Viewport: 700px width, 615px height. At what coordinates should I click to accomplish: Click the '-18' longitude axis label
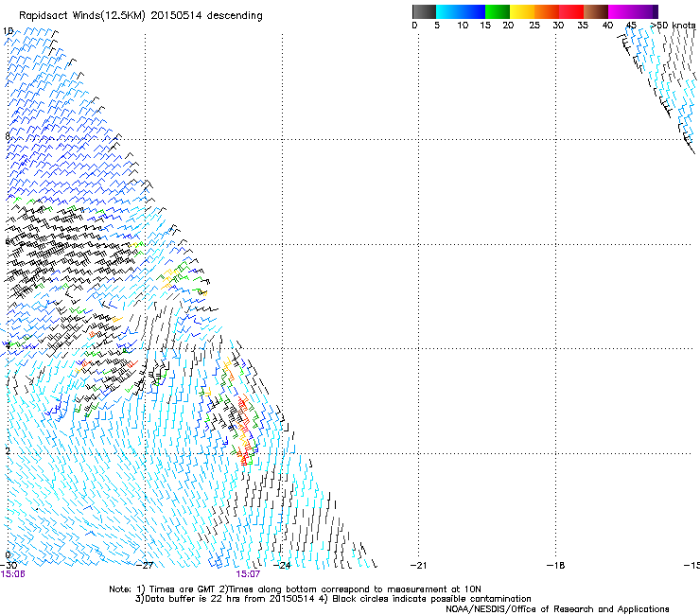556,566
